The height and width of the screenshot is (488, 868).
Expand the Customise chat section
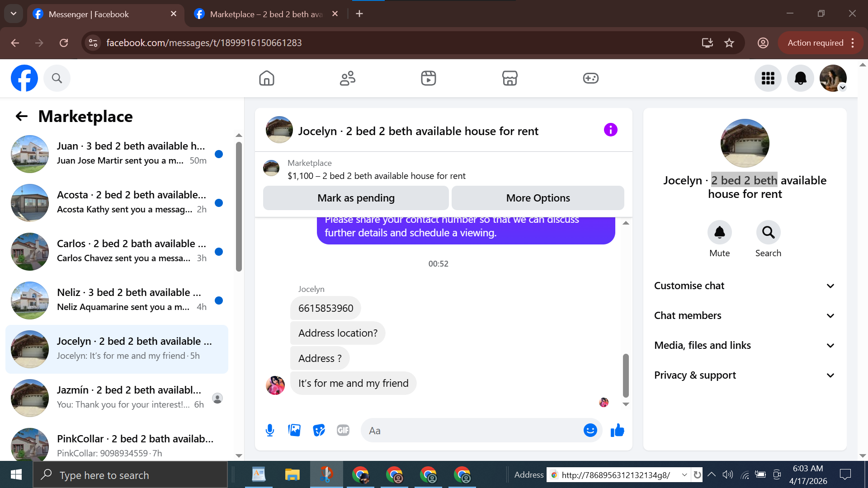click(745, 286)
